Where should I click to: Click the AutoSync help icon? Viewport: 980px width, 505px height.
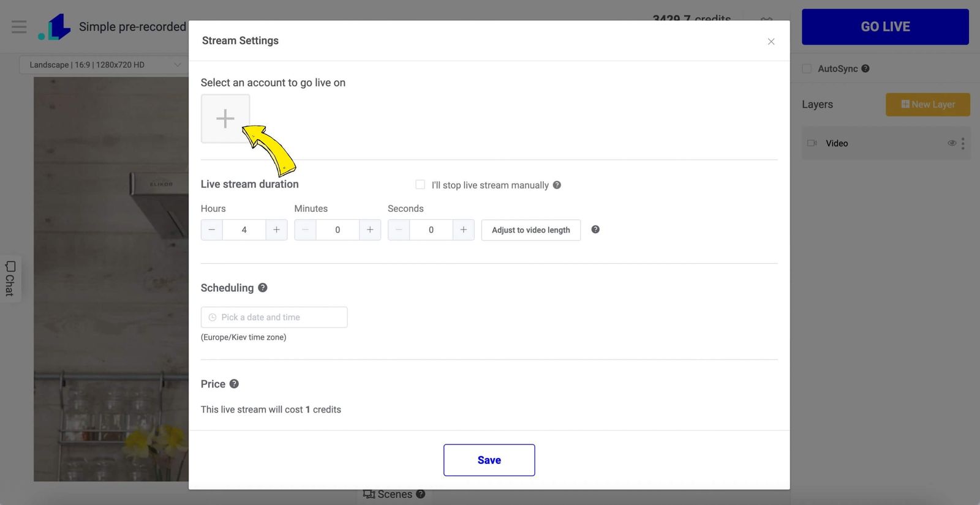865,69
